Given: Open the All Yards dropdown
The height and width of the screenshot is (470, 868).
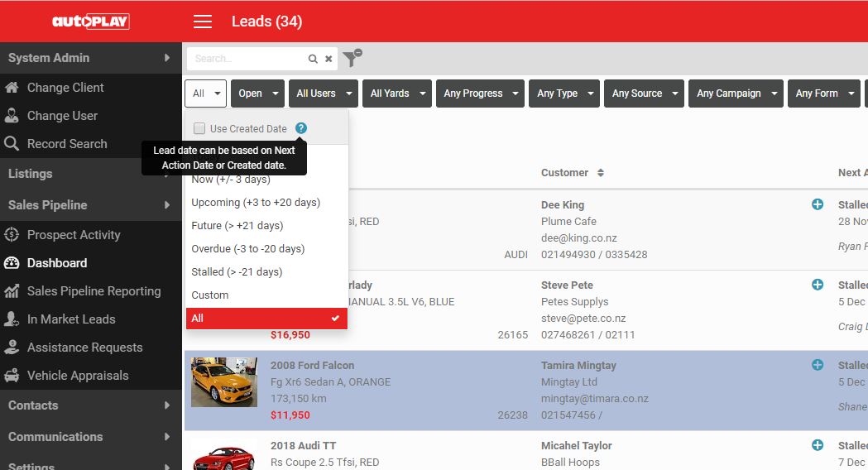Looking at the screenshot, I should (397, 94).
